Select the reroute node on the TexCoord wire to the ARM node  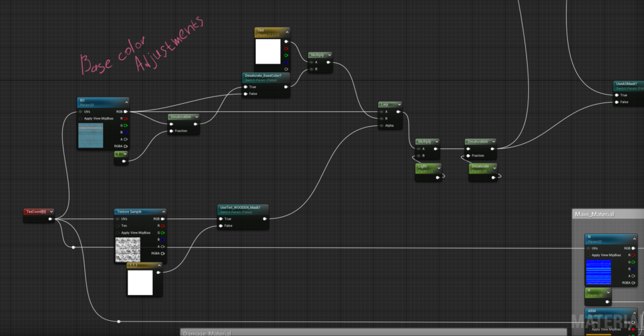pyautogui.click(x=119, y=322)
